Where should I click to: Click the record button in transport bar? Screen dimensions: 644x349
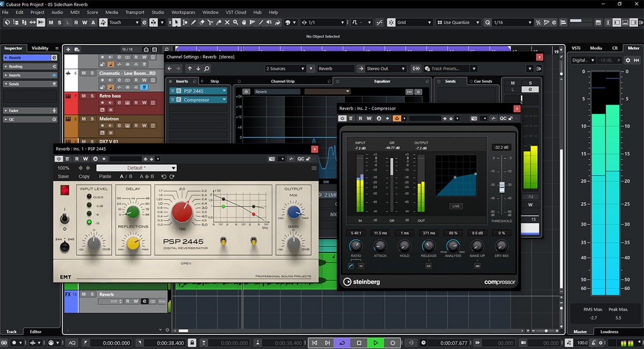click(x=393, y=343)
